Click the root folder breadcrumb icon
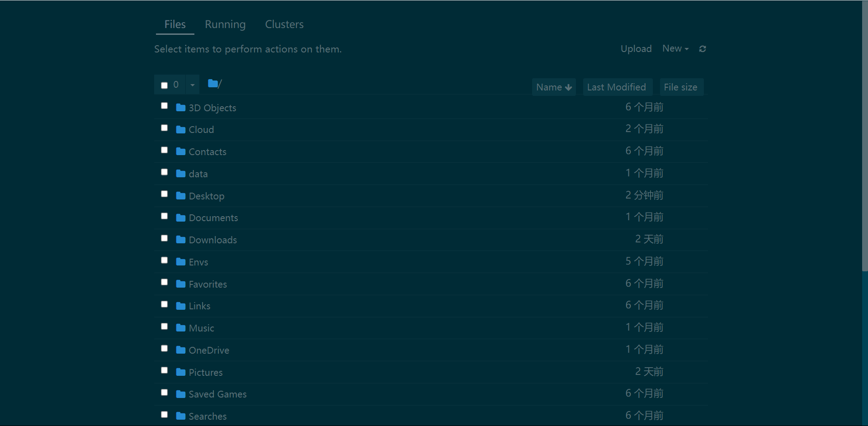The height and width of the screenshot is (426, 868). coord(213,83)
